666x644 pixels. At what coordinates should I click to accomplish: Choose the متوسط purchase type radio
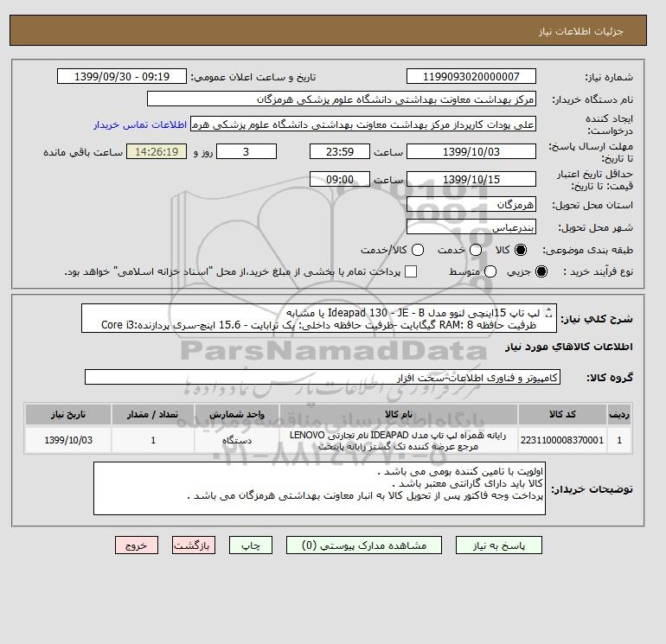pyautogui.click(x=490, y=271)
